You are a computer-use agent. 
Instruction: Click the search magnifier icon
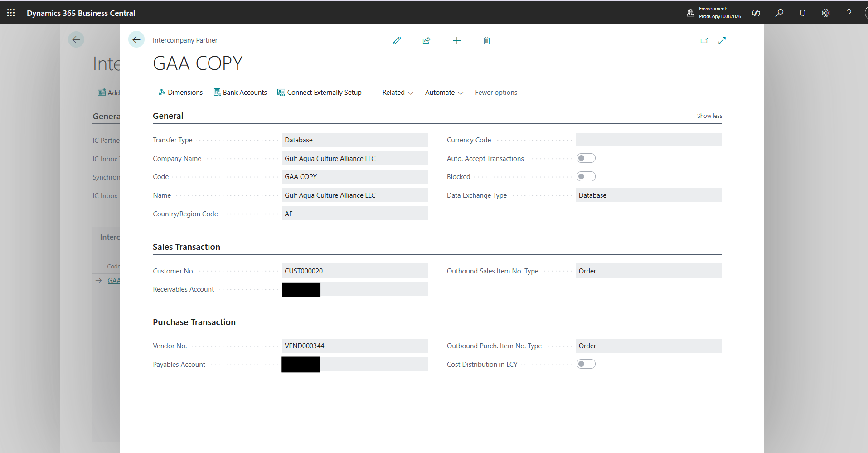pyautogui.click(x=779, y=13)
